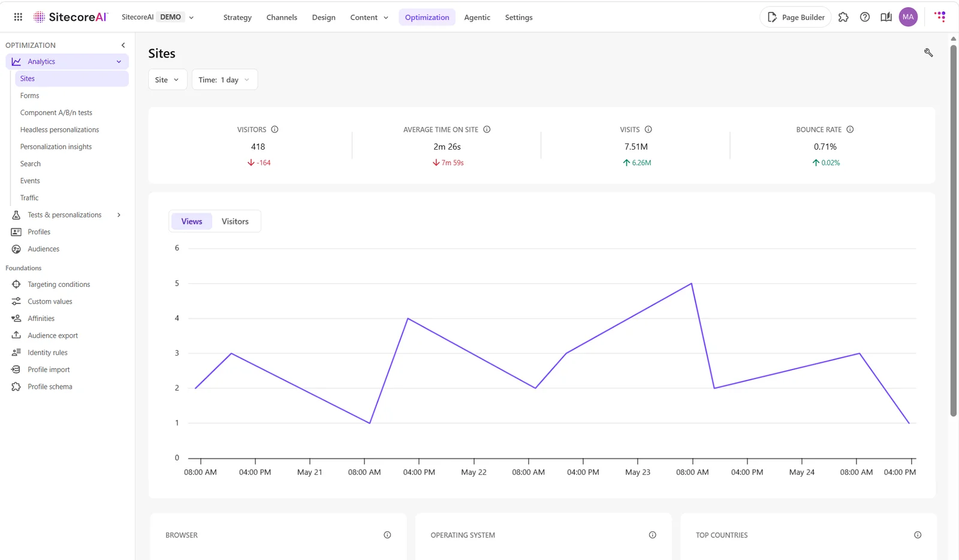Collapse the Optimization sidebar with the chevron

tap(123, 45)
